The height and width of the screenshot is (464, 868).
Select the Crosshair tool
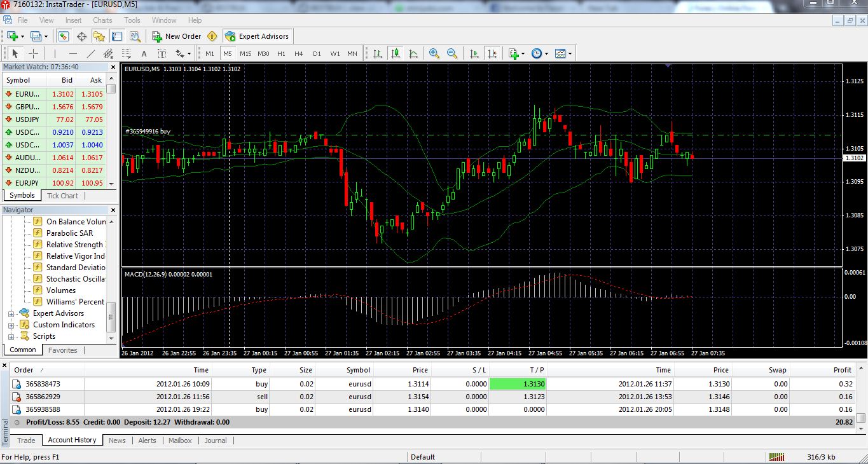(x=33, y=54)
